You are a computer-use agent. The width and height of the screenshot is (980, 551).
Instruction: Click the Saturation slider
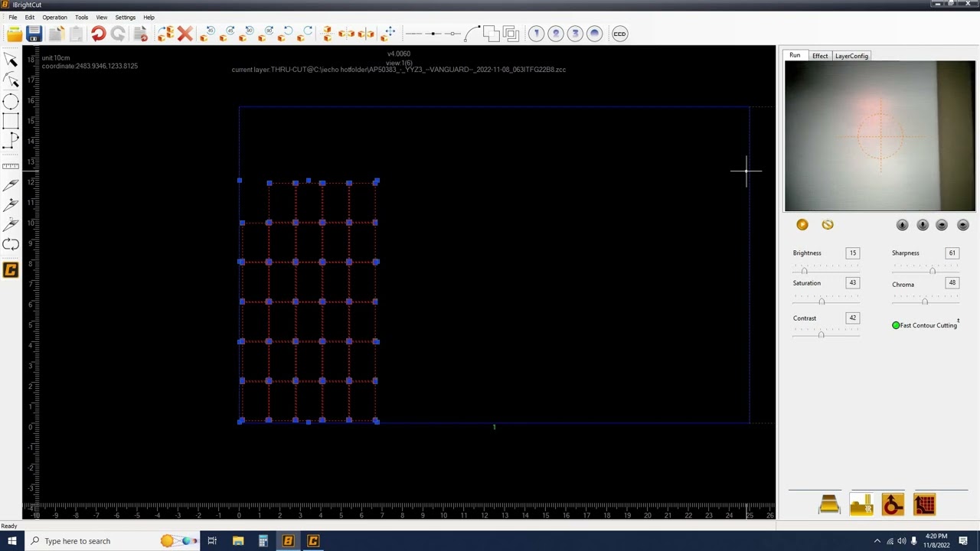point(825,301)
